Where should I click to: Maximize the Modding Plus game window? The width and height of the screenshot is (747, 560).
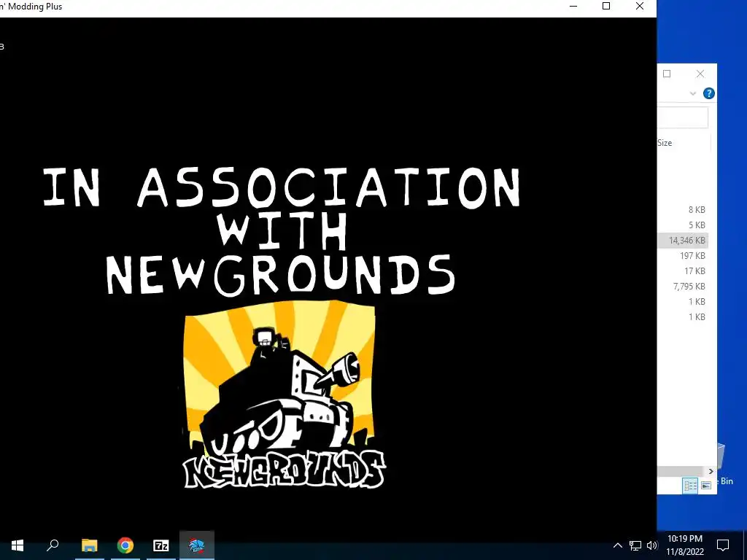[x=606, y=6]
